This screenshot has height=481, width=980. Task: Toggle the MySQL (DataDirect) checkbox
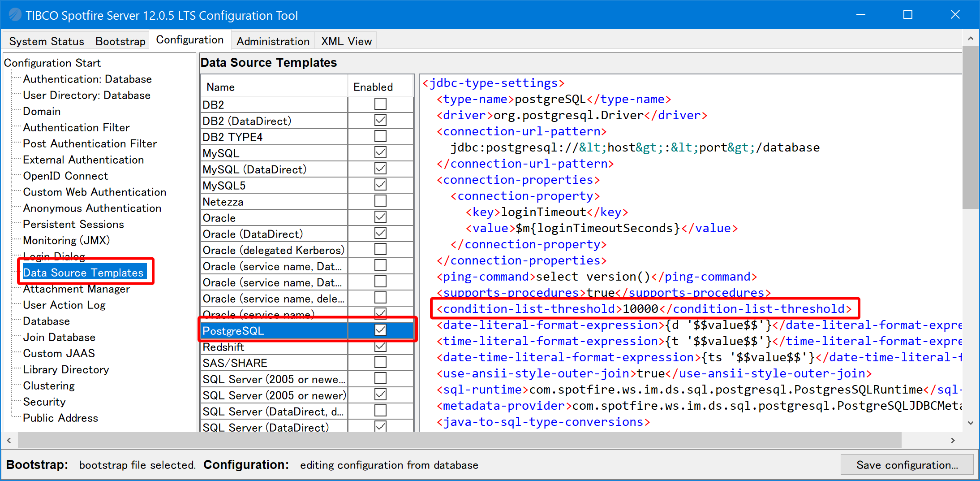point(380,169)
